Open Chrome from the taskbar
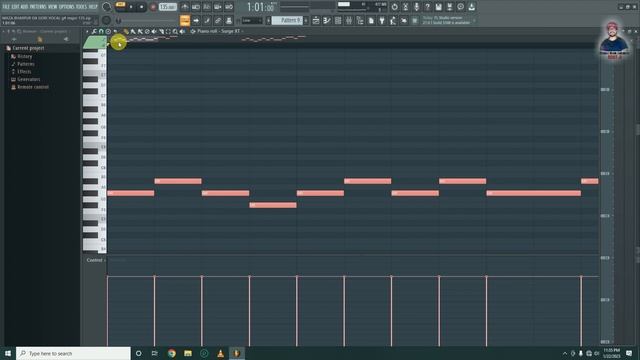640x360 pixels. coord(171,353)
